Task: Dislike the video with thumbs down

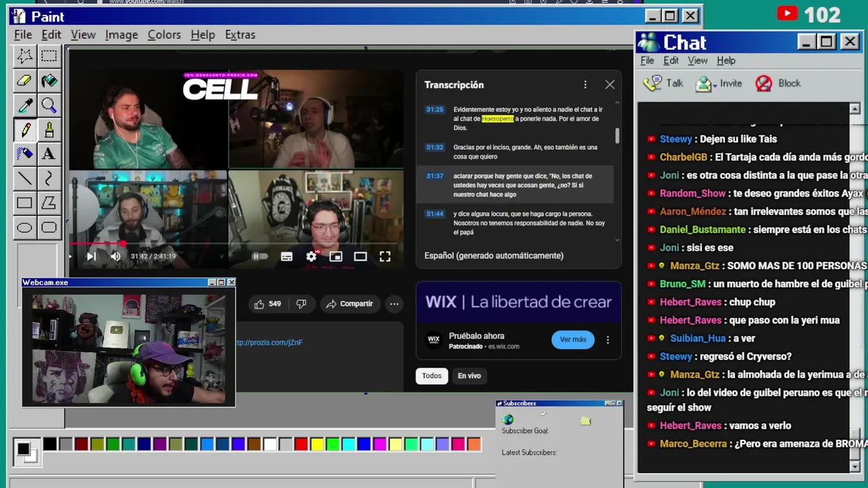Action: click(301, 304)
